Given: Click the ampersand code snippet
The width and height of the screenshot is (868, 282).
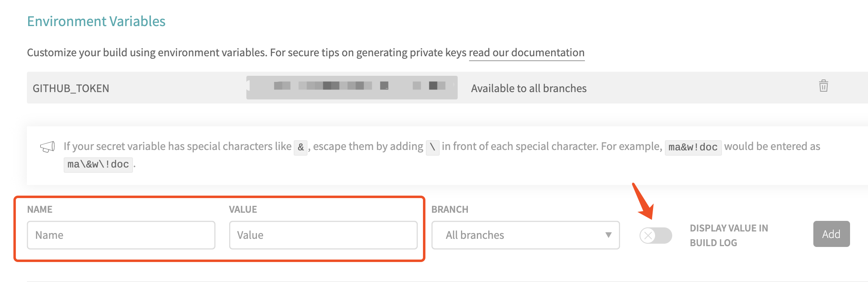Looking at the screenshot, I should tap(301, 147).
